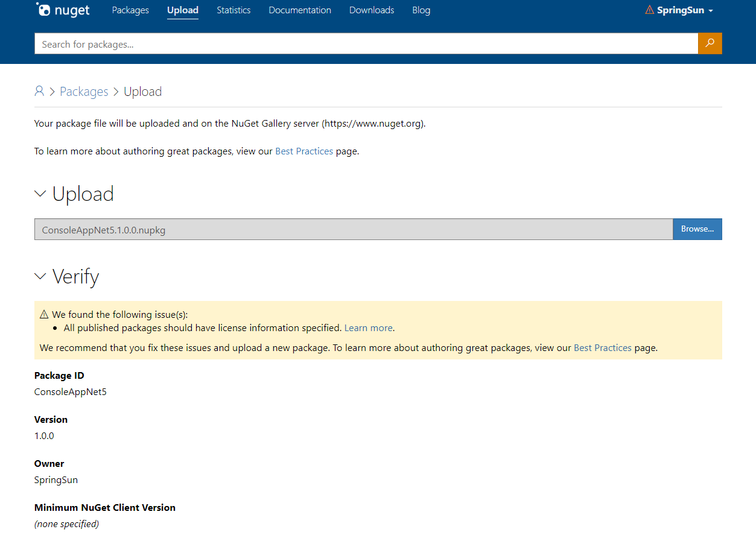Image resolution: width=756 pixels, height=544 pixels.
Task: Click the ConsoleAppNet5.1.0.0.nupkg file field
Action: (353, 229)
